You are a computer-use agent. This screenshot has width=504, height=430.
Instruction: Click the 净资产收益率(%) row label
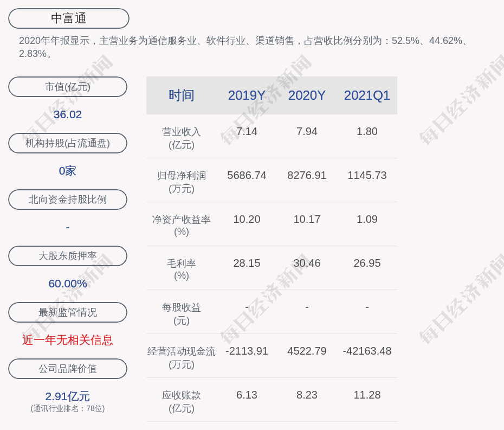coord(182,226)
